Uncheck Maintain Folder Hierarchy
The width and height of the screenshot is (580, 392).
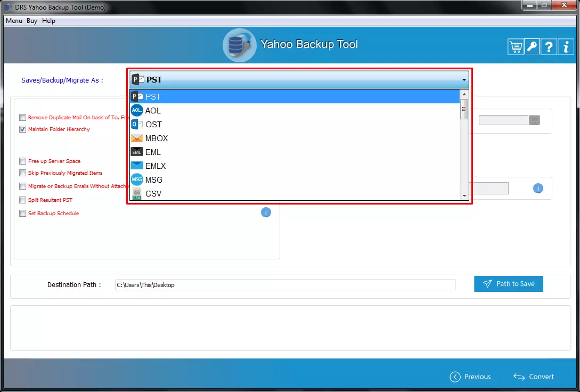point(22,129)
